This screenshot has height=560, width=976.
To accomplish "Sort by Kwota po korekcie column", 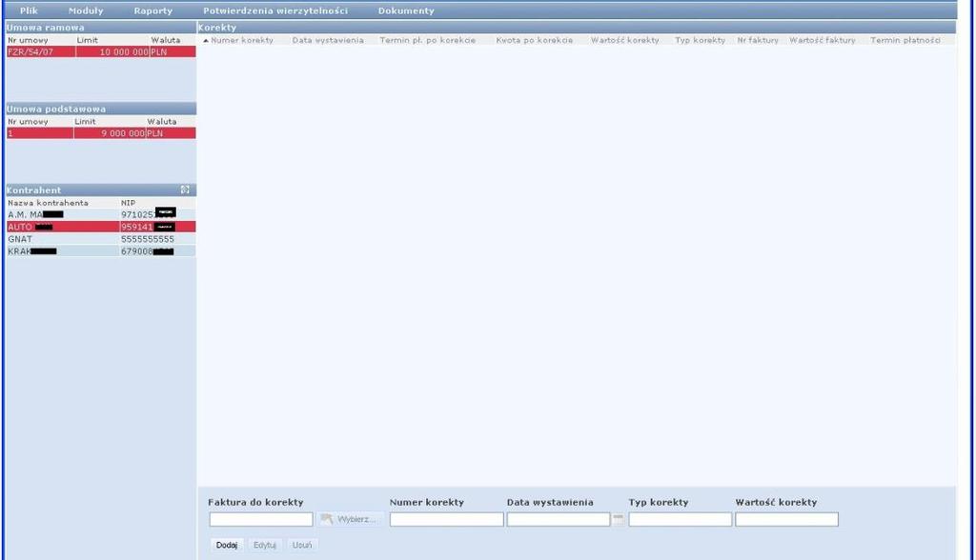I will [x=534, y=40].
